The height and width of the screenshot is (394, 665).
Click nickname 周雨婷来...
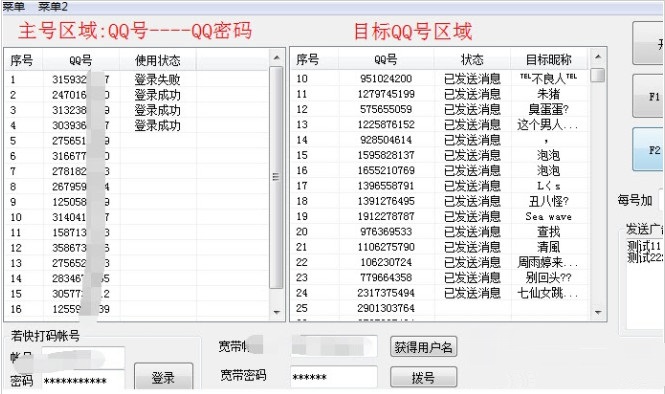pyautogui.click(x=547, y=262)
